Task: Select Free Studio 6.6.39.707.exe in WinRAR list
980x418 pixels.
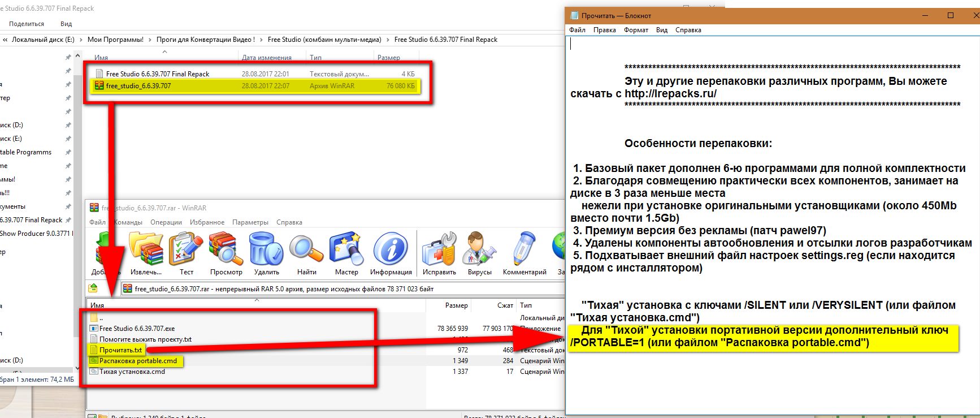Action: click(137, 329)
